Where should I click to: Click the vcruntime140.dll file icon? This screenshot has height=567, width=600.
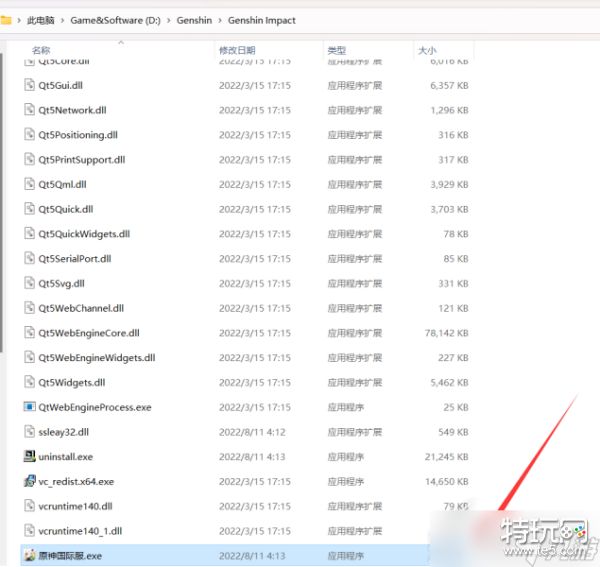[x=29, y=506]
